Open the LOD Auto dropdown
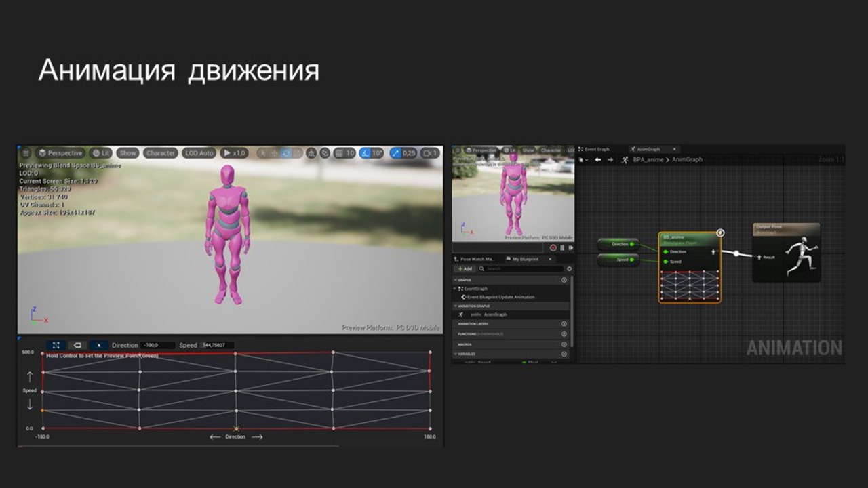Image resolution: width=868 pixels, height=488 pixels. 199,153
